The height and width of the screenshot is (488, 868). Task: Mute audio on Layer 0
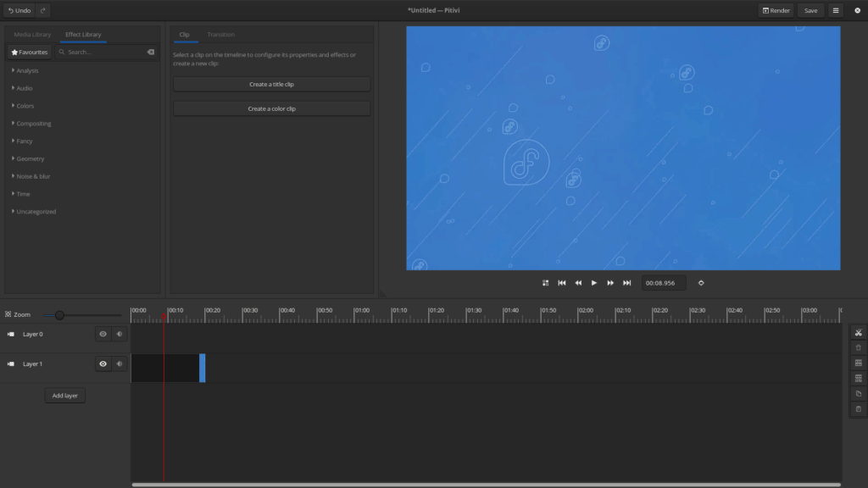click(119, 335)
